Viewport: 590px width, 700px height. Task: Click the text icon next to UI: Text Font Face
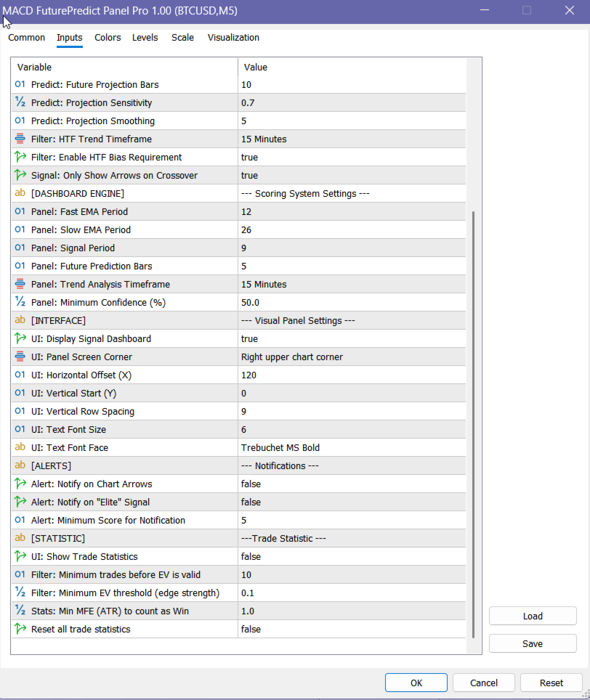20,448
